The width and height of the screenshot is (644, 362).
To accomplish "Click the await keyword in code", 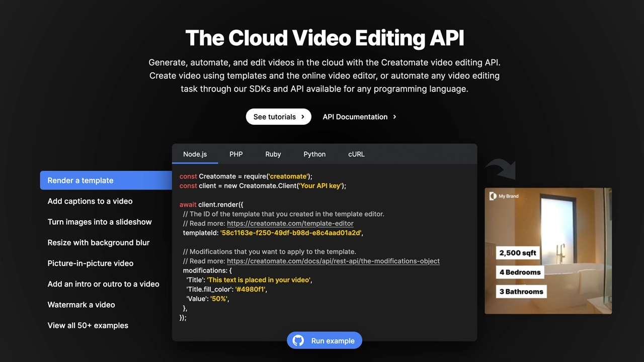I will point(188,205).
